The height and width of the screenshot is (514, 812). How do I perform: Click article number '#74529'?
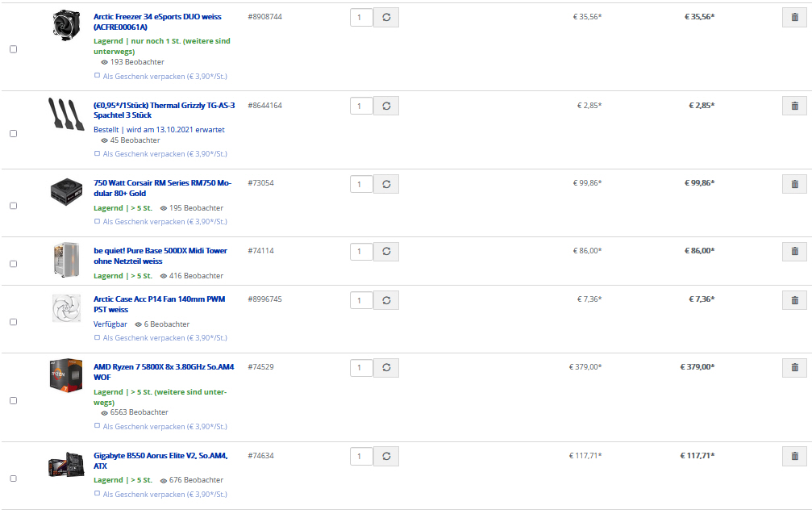(x=260, y=367)
